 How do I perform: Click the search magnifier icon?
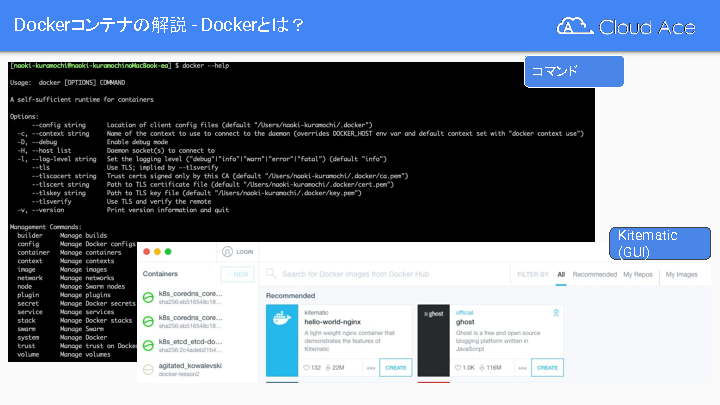(x=270, y=274)
